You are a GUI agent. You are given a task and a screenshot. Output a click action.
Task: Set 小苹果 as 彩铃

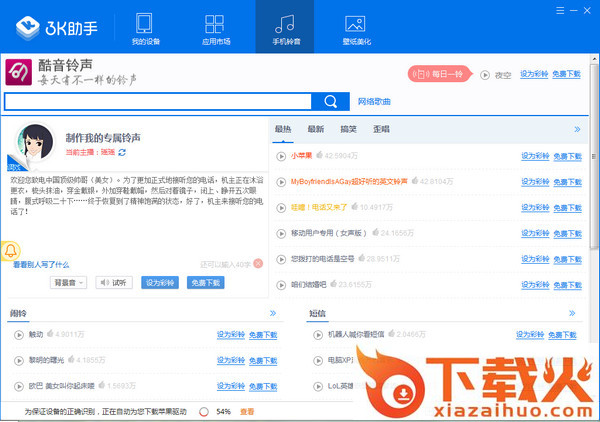click(x=535, y=156)
